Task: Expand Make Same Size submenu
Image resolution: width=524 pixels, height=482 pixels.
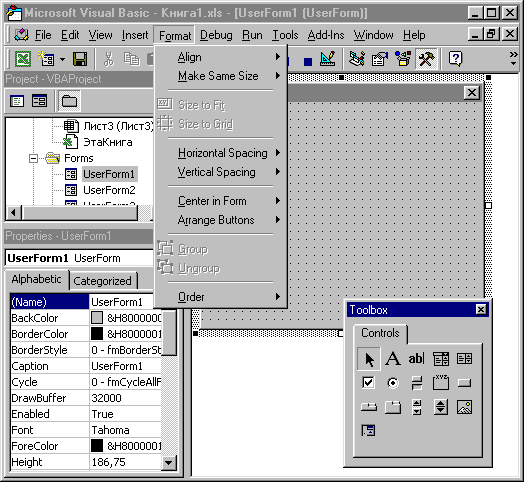Action: pyautogui.click(x=221, y=76)
